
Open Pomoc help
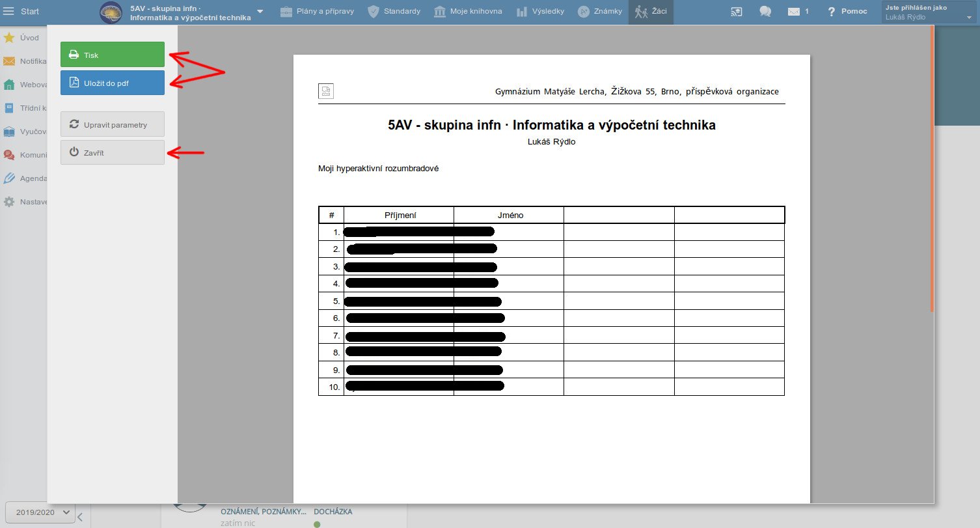coord(847,12)
